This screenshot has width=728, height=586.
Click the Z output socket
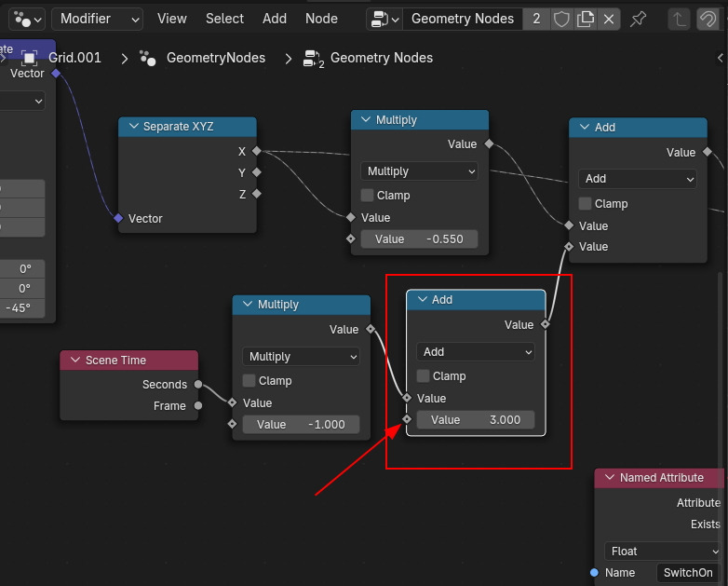pyautogui.click(x=257, y=194)
